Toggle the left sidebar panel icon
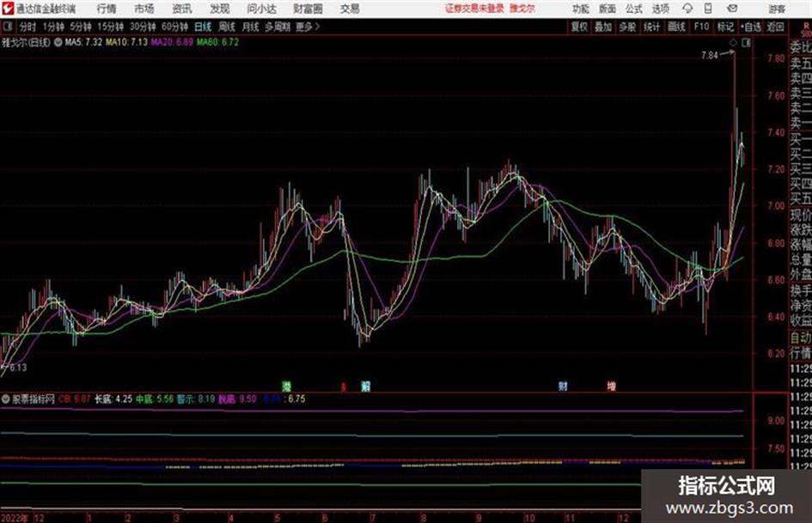Viewport: 812px width, 523px height. coord(8,27)
